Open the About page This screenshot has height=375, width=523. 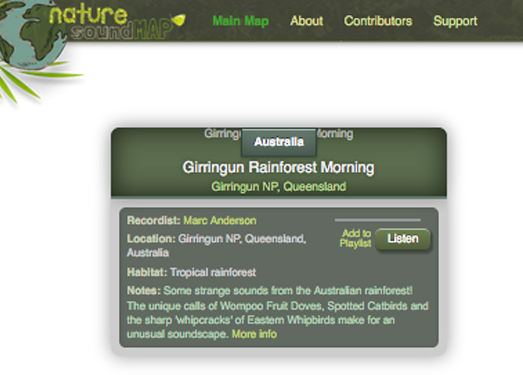point(307,21)
